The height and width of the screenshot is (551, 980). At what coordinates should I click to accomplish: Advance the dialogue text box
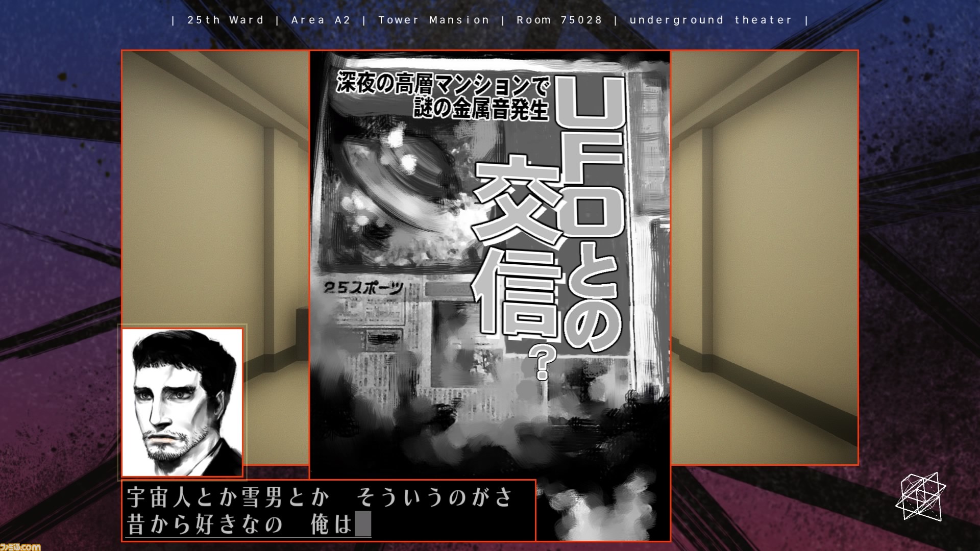(329, 510)
